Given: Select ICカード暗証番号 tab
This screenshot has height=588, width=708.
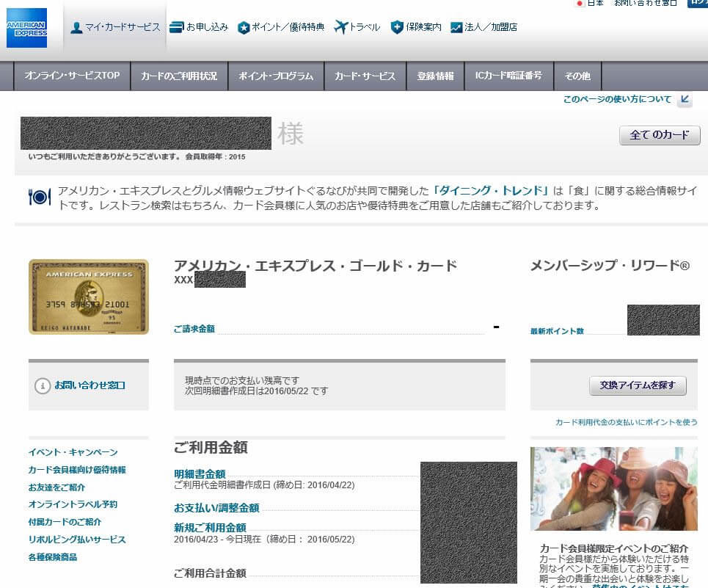Looking at the screenshot, I should tap(509, 76).
